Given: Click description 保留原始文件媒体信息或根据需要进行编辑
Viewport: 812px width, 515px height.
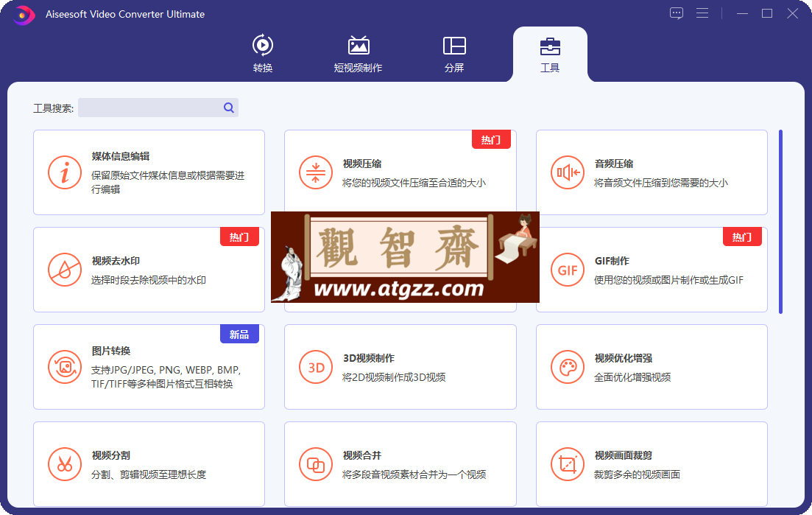Looking at the screenshot, I should pyautogui.click(x=168, y=183).
